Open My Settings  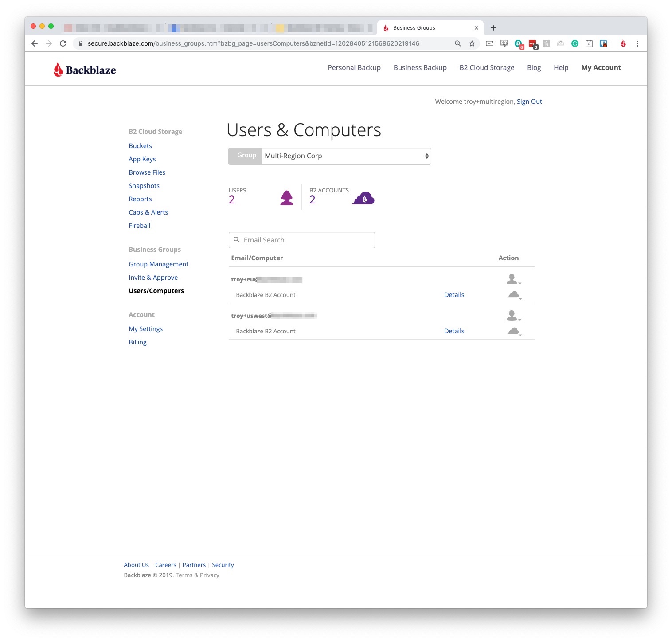pyautogui.click(x=146, y=329)
